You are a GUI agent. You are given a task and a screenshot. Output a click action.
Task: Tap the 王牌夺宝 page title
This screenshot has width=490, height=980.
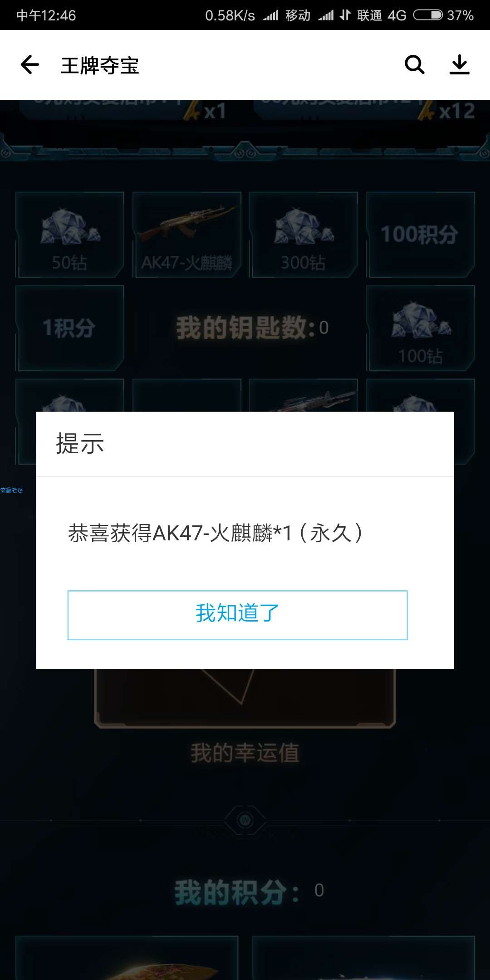tap(100, 65)
